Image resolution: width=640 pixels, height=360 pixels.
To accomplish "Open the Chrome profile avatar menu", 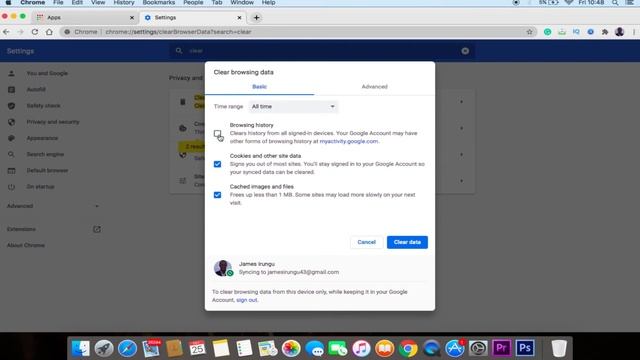I will [x=619, y=32].
